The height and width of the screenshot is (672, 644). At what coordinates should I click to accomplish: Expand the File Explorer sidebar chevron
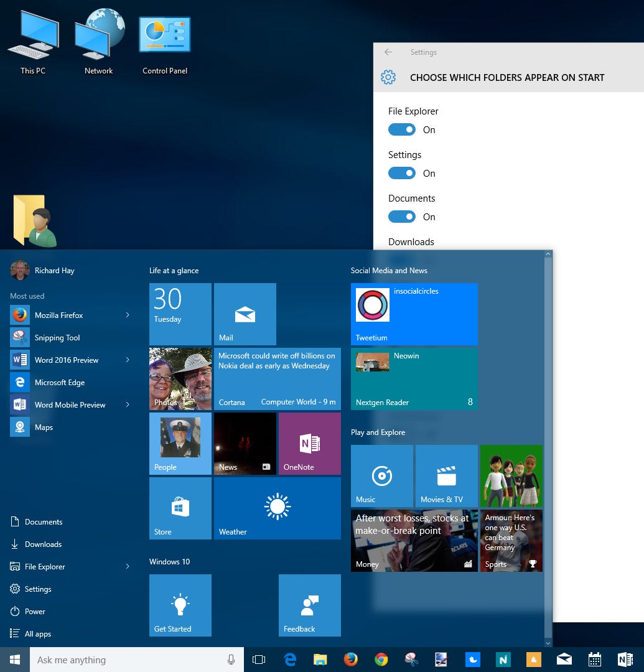click(128, 566)
